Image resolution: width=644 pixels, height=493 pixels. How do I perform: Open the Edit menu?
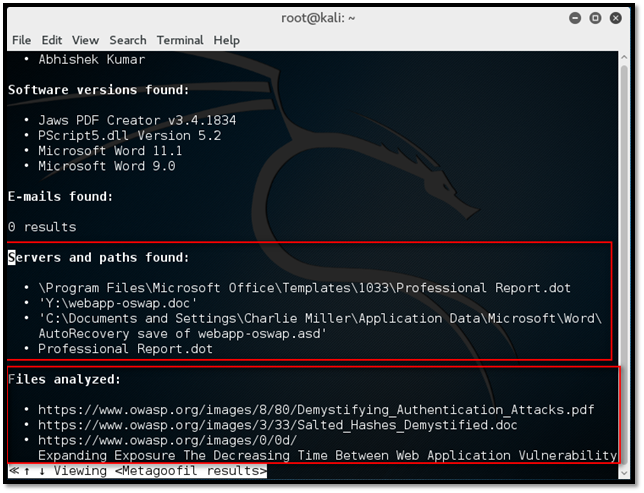pos(52,40)
